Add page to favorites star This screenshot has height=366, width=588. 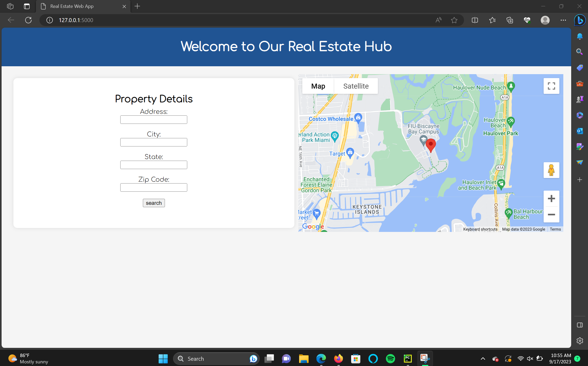454,20
